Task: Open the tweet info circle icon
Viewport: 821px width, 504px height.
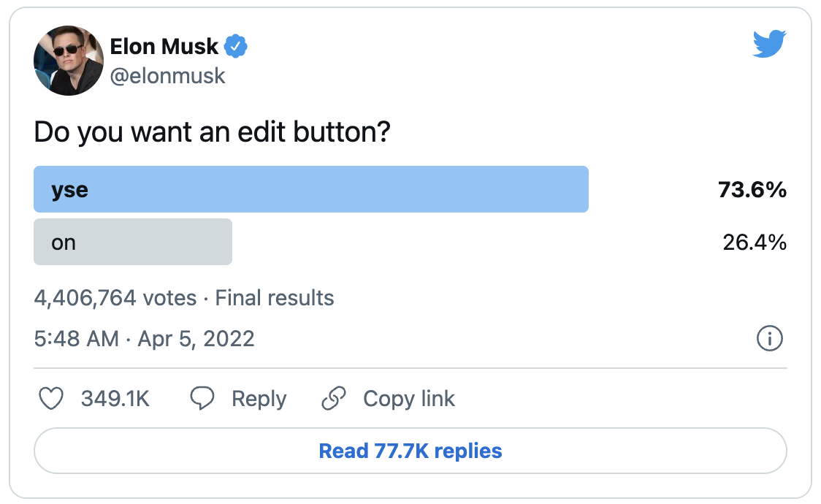Action: pyautogui.click(x=770, y=339)
